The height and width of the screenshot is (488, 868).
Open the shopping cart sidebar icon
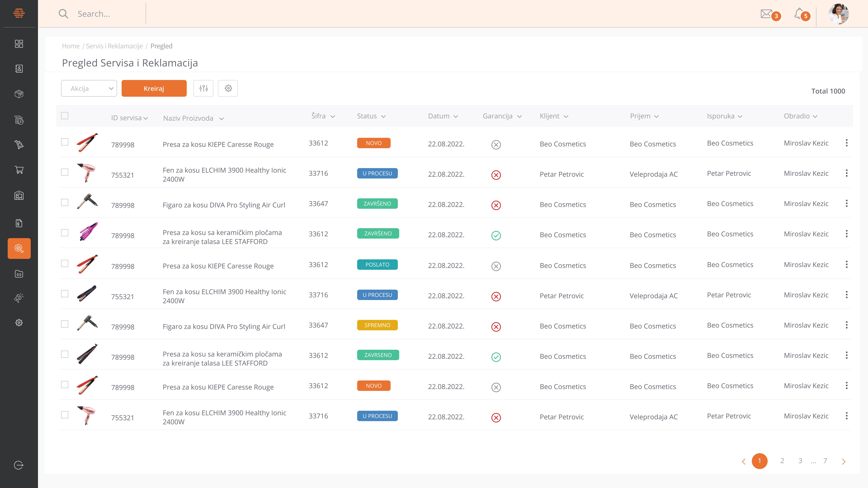pyautogui.click(x=19, y=170)
